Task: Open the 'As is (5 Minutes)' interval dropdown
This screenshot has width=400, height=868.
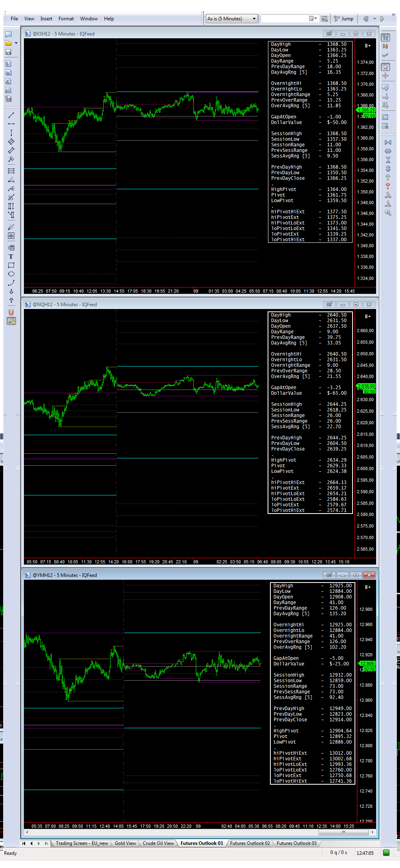Action: click(x=231, y=19)
